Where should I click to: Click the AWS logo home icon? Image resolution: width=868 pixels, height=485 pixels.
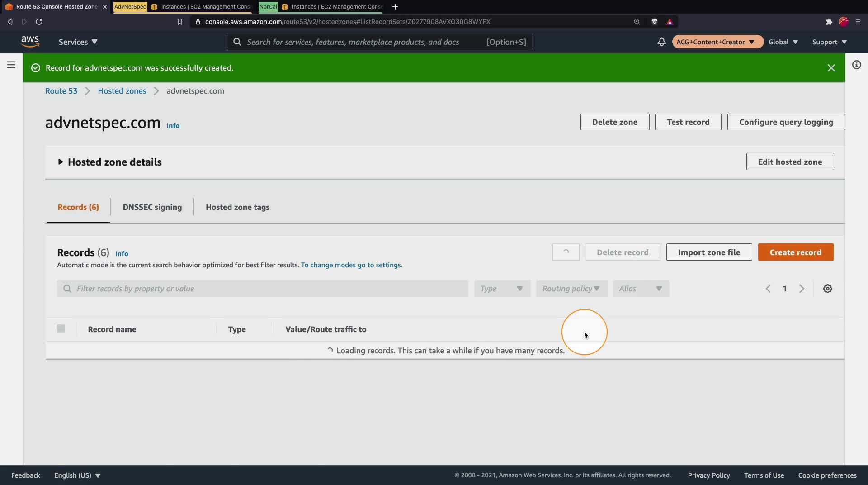click(30, 42)
